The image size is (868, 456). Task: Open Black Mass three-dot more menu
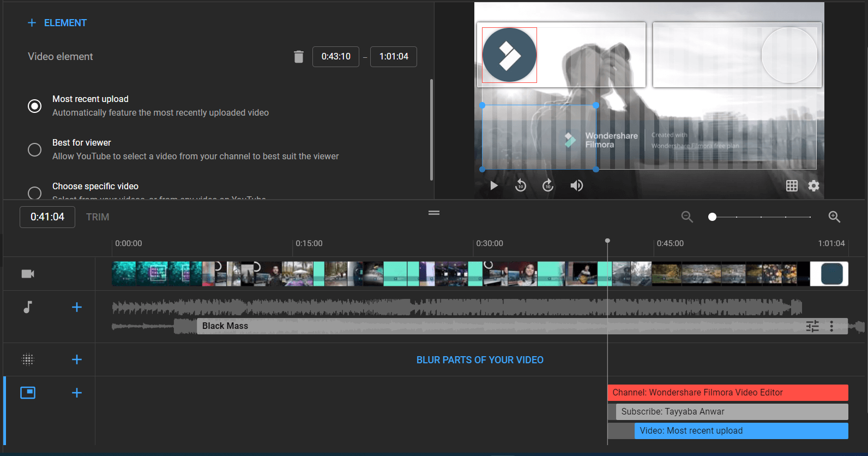831,326
